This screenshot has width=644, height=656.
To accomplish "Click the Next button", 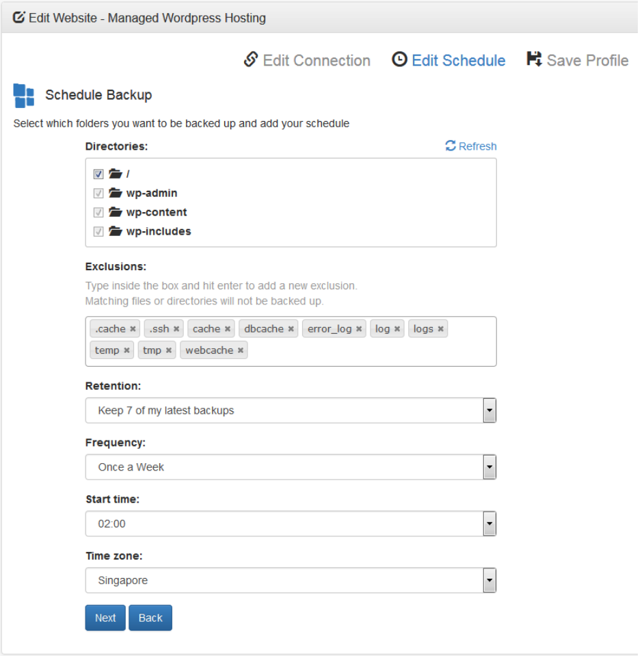I will [105, 618].
